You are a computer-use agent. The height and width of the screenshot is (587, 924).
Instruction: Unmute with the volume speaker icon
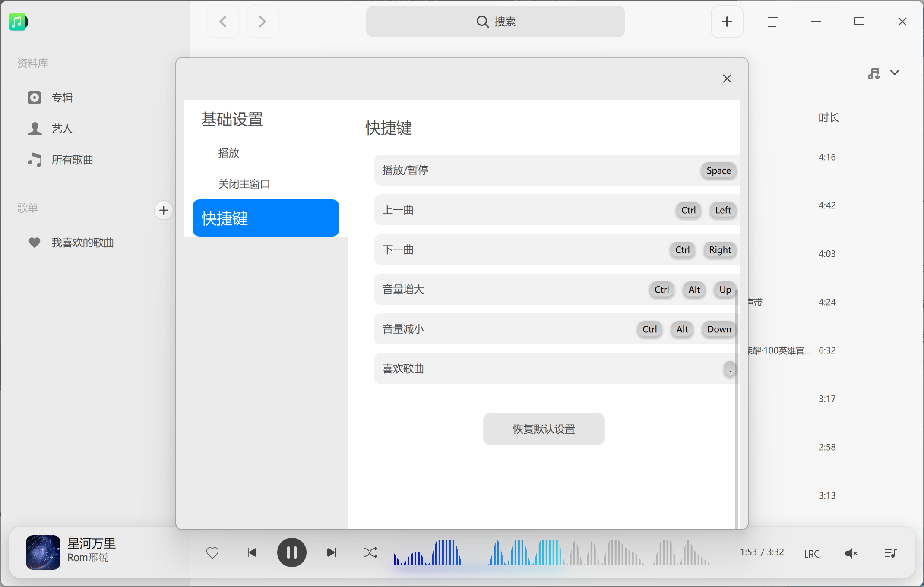[x=851, y=553]
